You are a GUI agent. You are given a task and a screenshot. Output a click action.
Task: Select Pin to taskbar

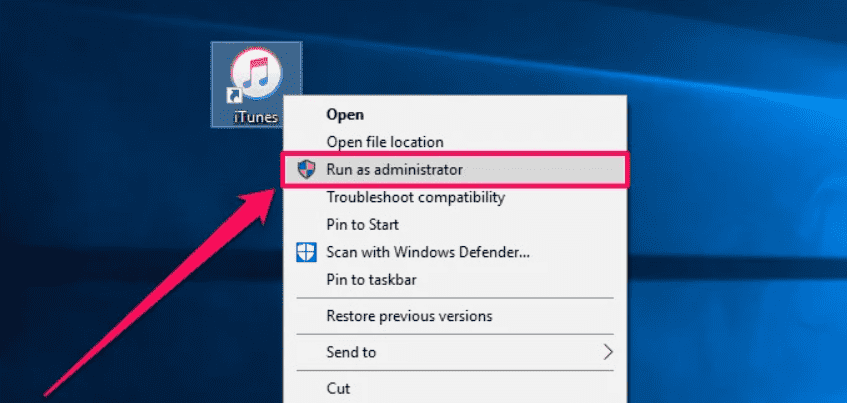(x=455, y=280)
